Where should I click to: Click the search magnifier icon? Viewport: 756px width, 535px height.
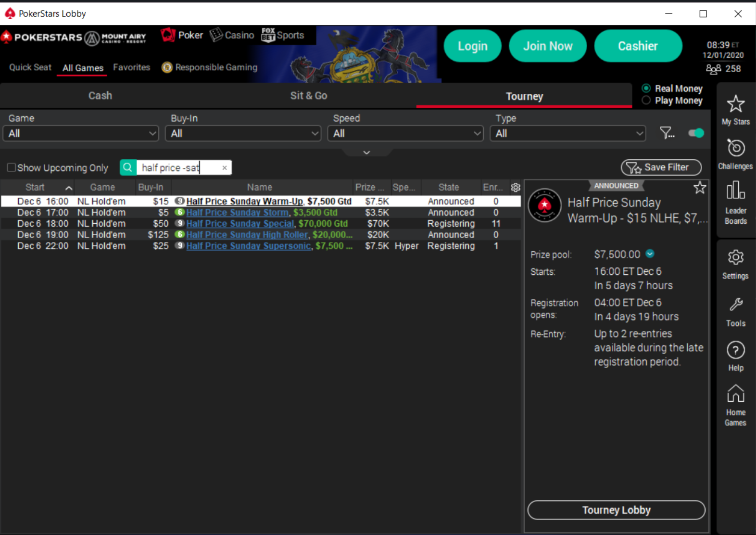point(127,167)
